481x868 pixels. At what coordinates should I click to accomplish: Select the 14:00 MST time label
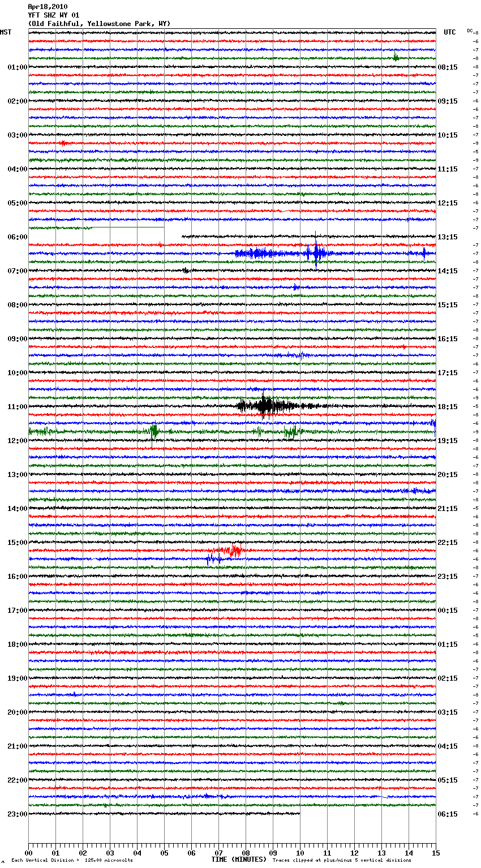click(17, 509)
